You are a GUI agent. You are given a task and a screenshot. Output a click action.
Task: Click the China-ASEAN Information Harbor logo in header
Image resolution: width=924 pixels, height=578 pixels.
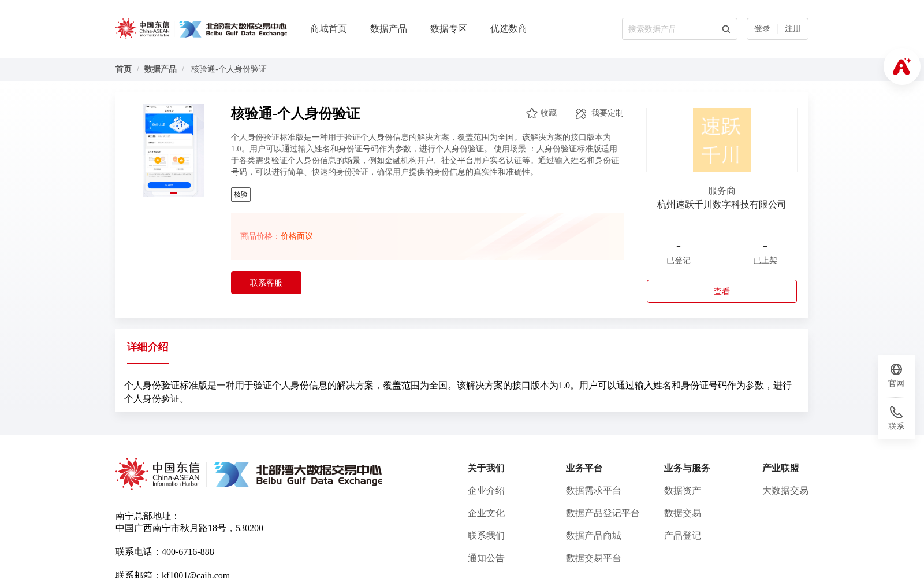coord(143,29)
